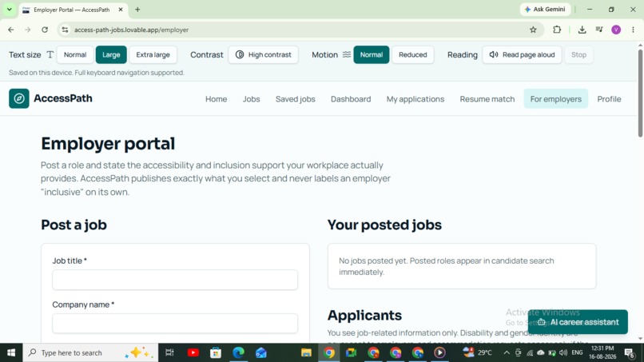Click the AccessPath brand name link
Viewport: 644px width, 362px height.
[63, 98]
